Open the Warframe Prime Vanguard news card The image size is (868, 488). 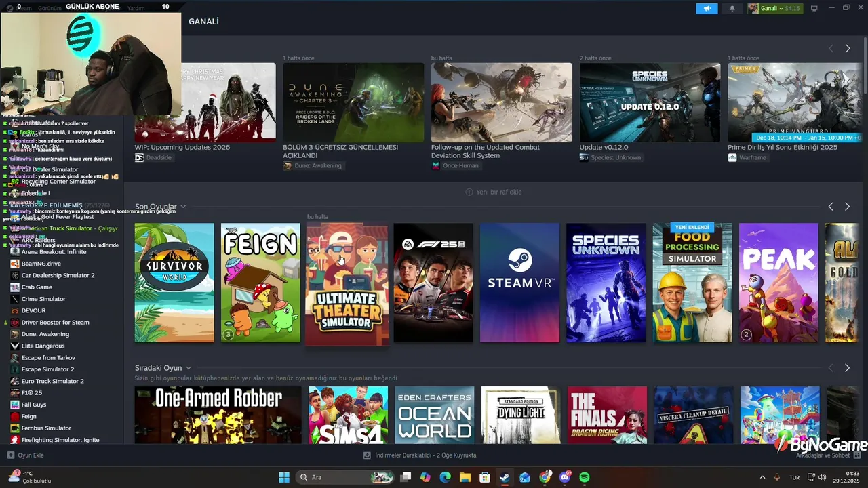tap(794, 102)
